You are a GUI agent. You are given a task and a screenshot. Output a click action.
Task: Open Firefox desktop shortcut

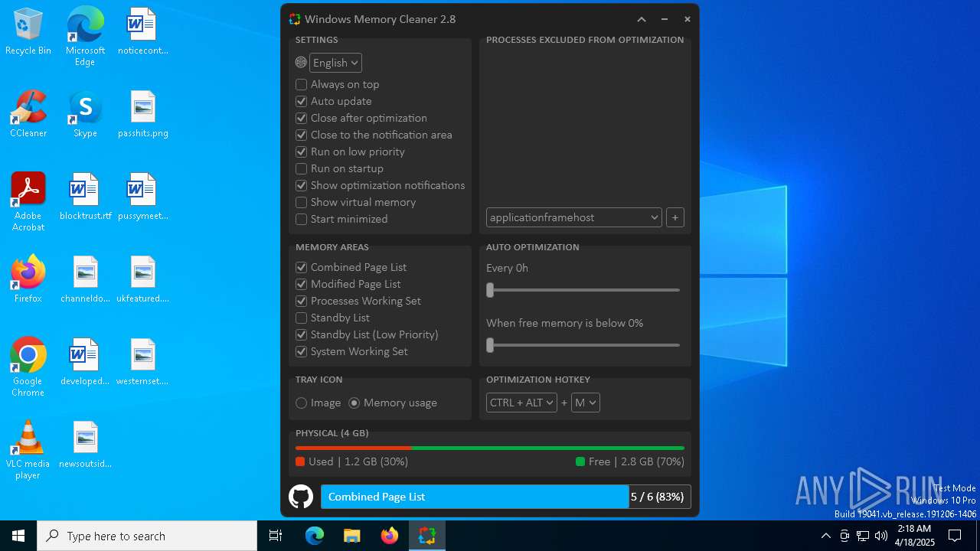tap(28, 279)
